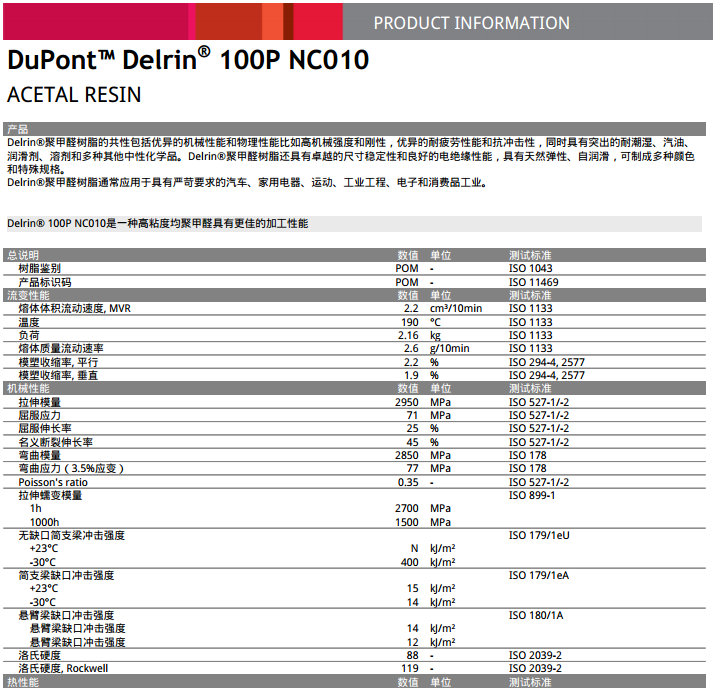Select the 无缺口简支梁冲击强度 row label
Viewport: 713px width, 690px height.
[71, 535]
